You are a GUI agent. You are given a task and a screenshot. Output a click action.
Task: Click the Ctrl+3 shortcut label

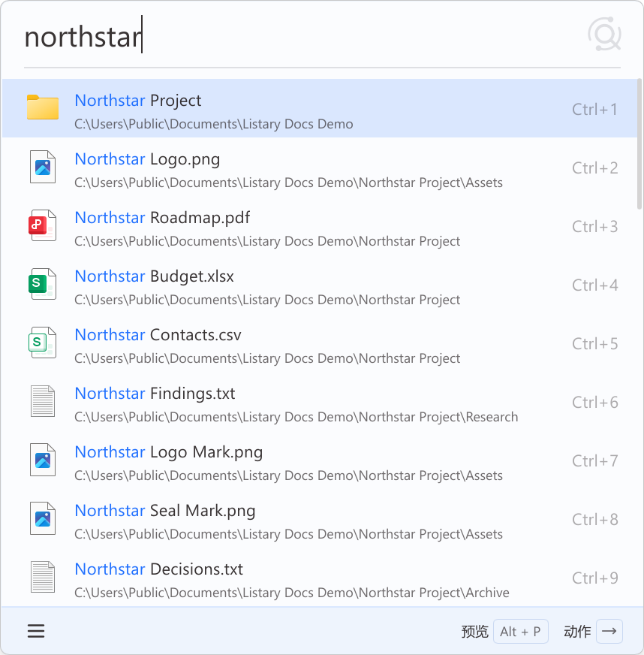[594, 226]
